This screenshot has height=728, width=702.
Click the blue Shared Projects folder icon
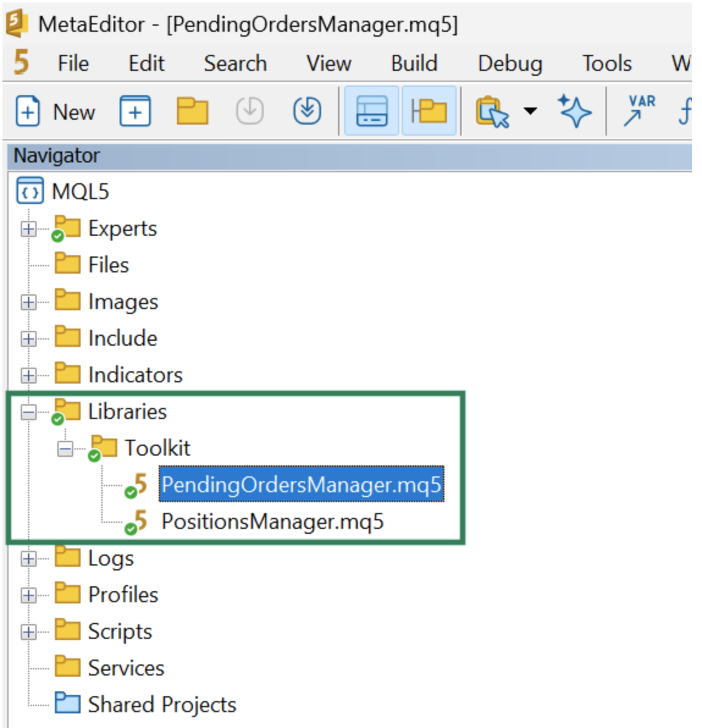(x=67, y=703)
